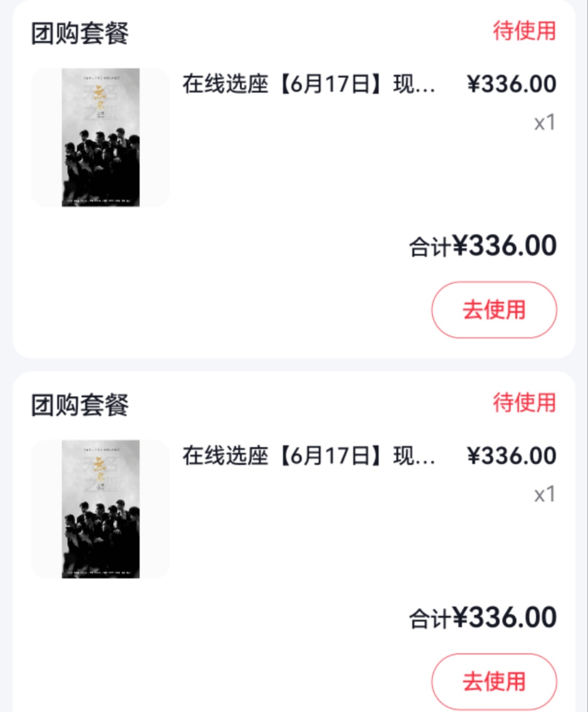
Task: Select the 团购套餐 header of the first card
Action: 80,33
